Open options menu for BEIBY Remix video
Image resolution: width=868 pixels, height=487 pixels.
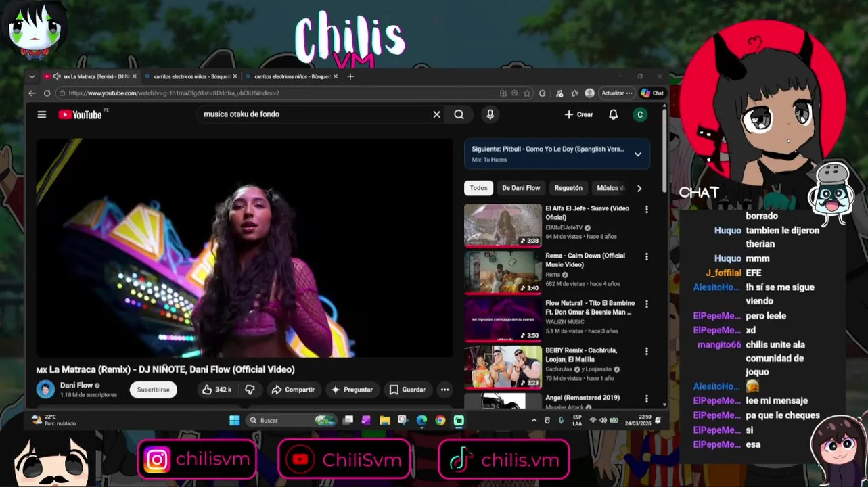click(646, 352)
